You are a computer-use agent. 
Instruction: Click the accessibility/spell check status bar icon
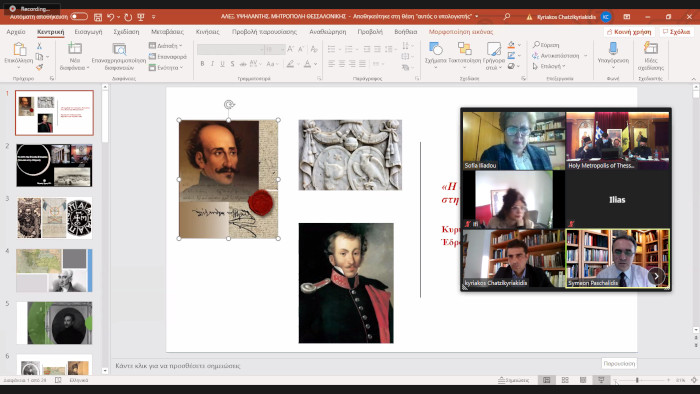(x=58, y=380)
